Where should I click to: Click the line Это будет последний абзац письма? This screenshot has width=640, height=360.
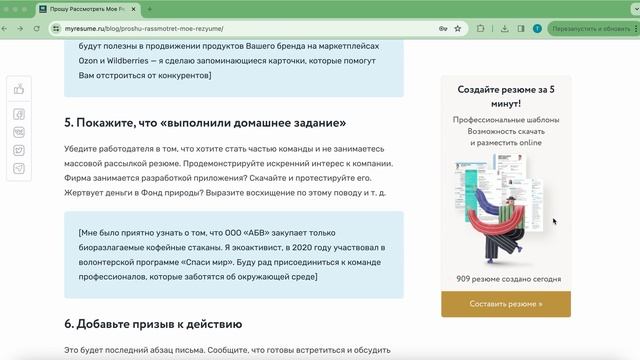(x=135, y=350)
